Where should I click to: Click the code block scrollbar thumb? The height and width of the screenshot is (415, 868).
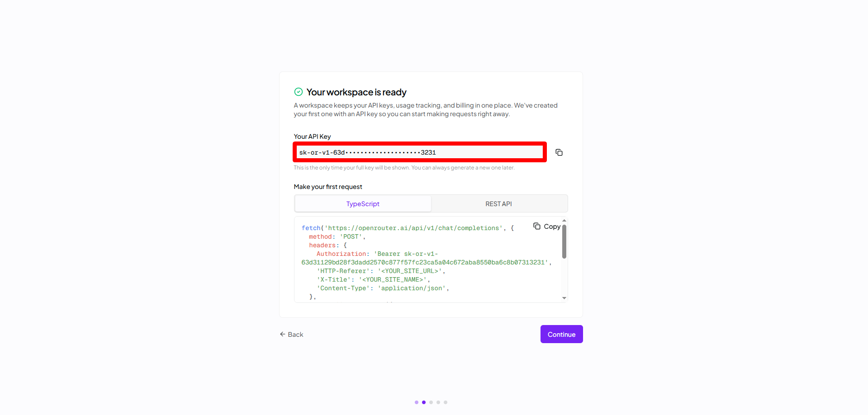(x=564, y=241)
